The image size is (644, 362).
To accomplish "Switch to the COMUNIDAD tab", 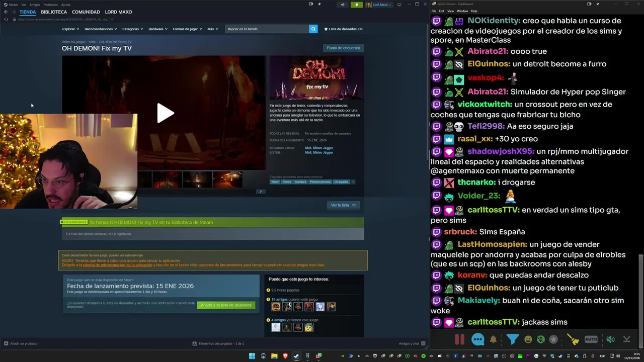I will [x=86, y=12].
